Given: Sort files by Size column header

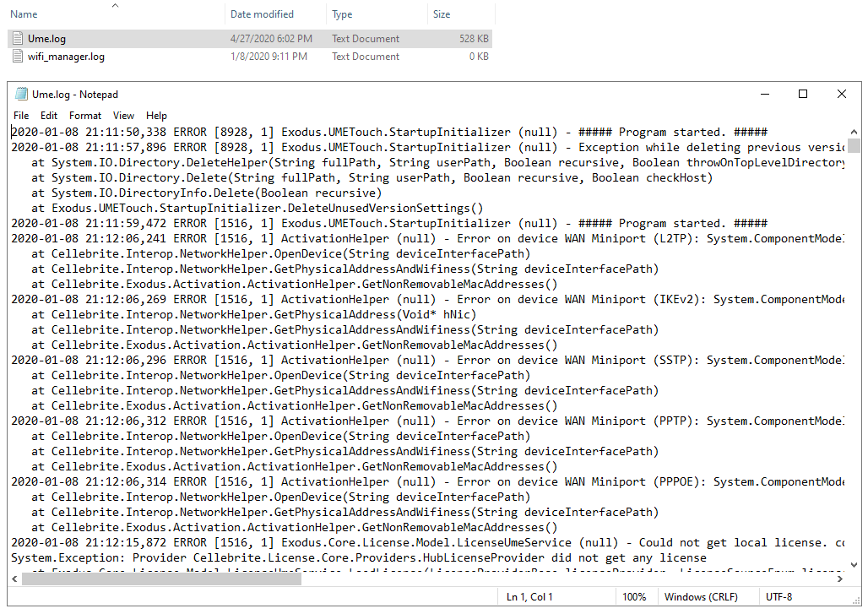Looking at the screenshot, I should [x=442, y=14].
